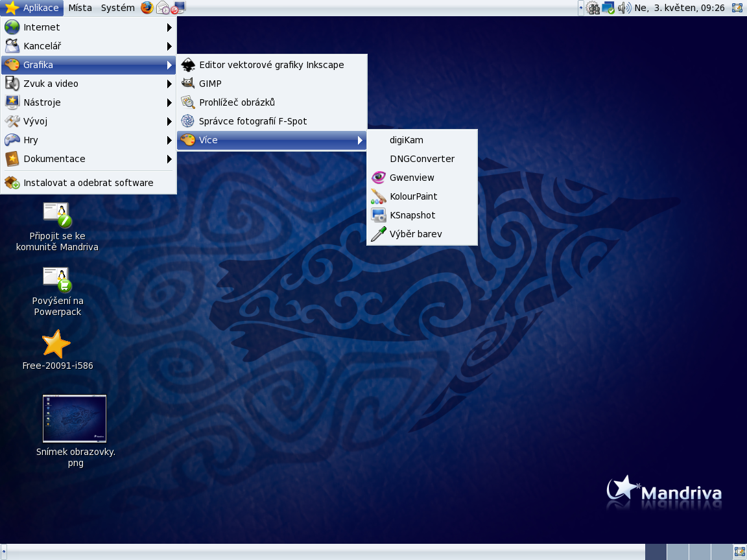Open Instalovat a odebrat software
This screenshot has height=560, width=747.
(x=89, y=183)
